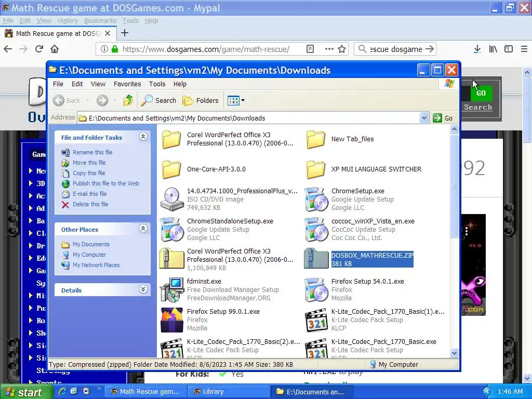The width and height of the screenshot is (532, 399).
Task: Toggle the Folders pane toolbar button
Action: tap(201, 100)
